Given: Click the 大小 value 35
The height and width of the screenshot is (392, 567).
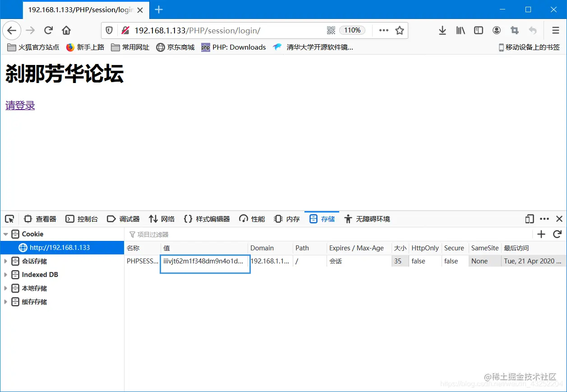Looking at the screenshot, I should point(400,261).
